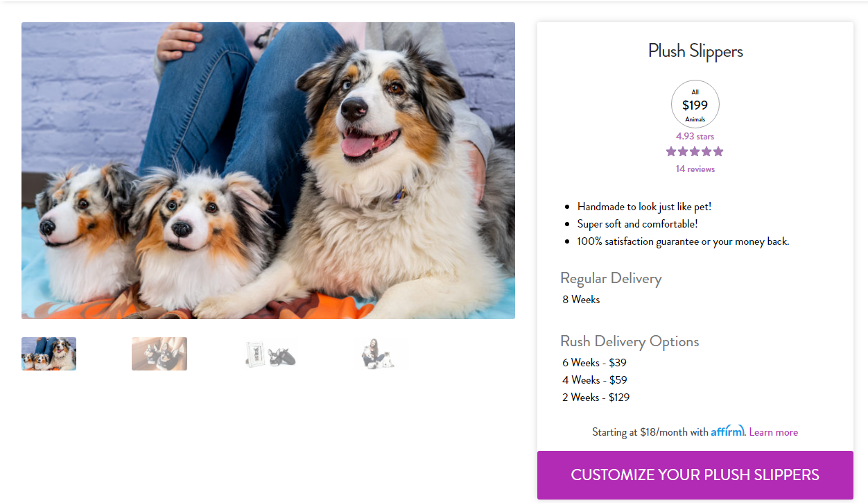
Task: Click the middle rating star
Action: coord(695,151)
